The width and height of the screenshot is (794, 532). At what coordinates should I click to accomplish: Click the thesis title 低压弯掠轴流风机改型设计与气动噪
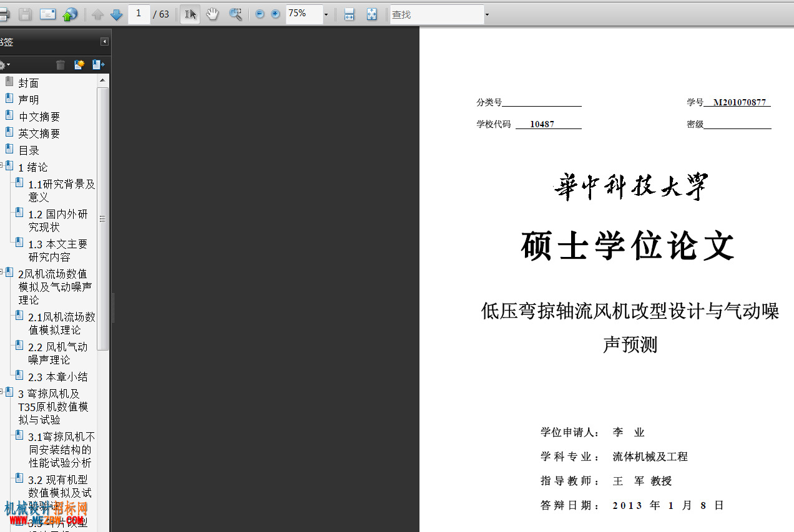(630, 311)
